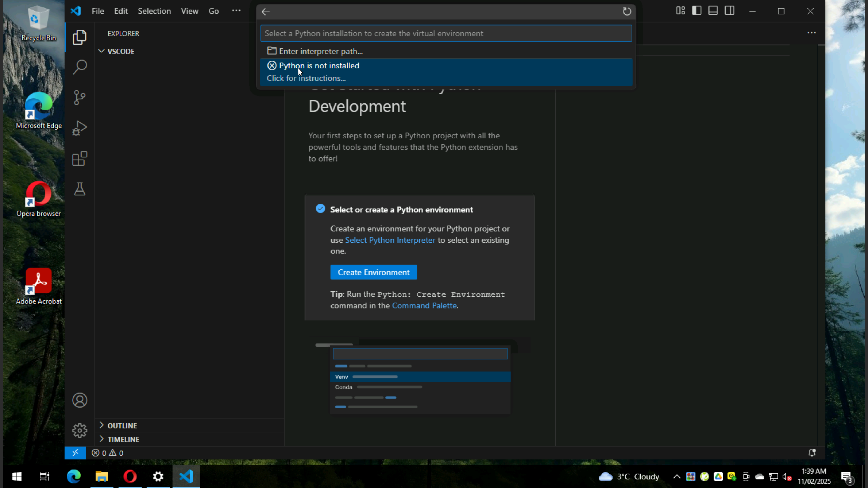The height and width of the screenshot is (488, 868).
Task: Open the Selection menu
Action: (154, 11)
